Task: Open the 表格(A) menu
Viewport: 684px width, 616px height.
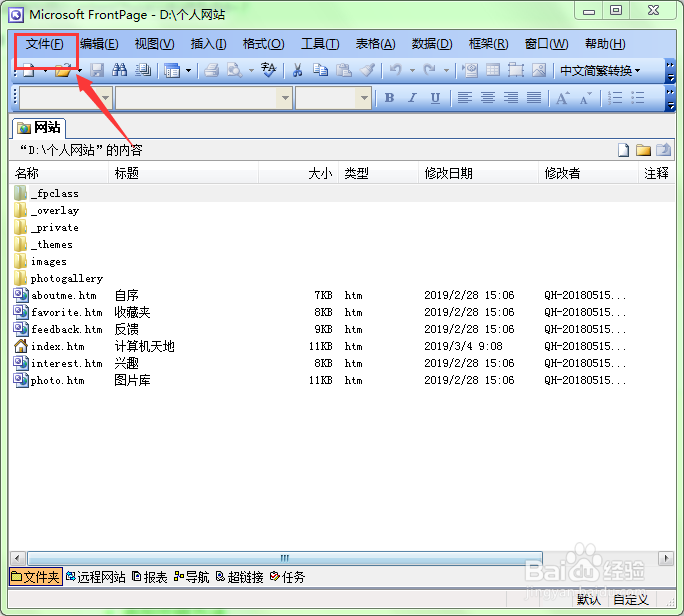Action: (x=376, y=44)
